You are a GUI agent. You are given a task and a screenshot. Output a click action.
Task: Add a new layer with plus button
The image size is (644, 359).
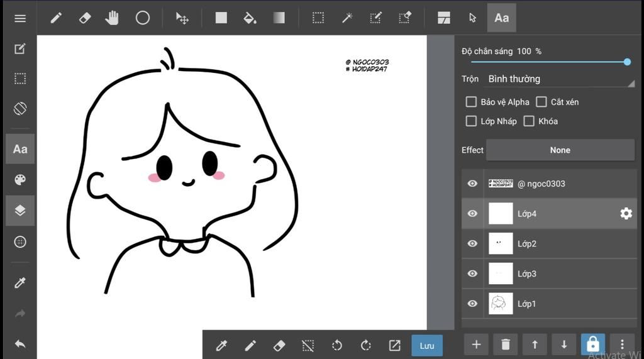coord(477,345)
